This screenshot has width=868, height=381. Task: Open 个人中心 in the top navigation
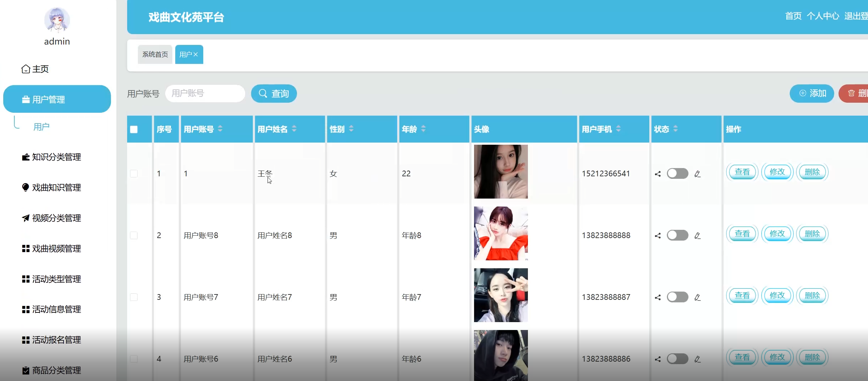(x=823, y=16)
